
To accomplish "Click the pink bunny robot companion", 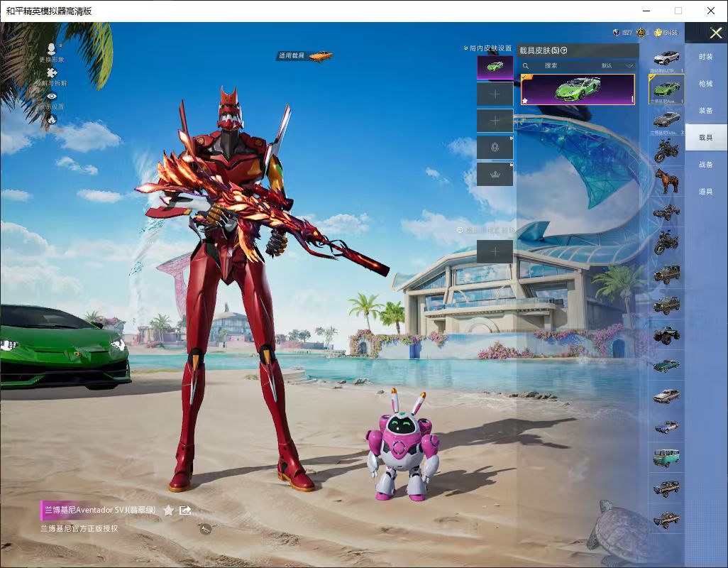I will 402,446.
